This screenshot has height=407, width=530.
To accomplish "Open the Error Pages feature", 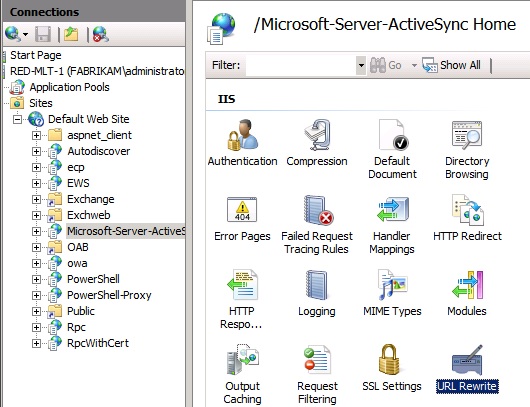I will [242, 218].
